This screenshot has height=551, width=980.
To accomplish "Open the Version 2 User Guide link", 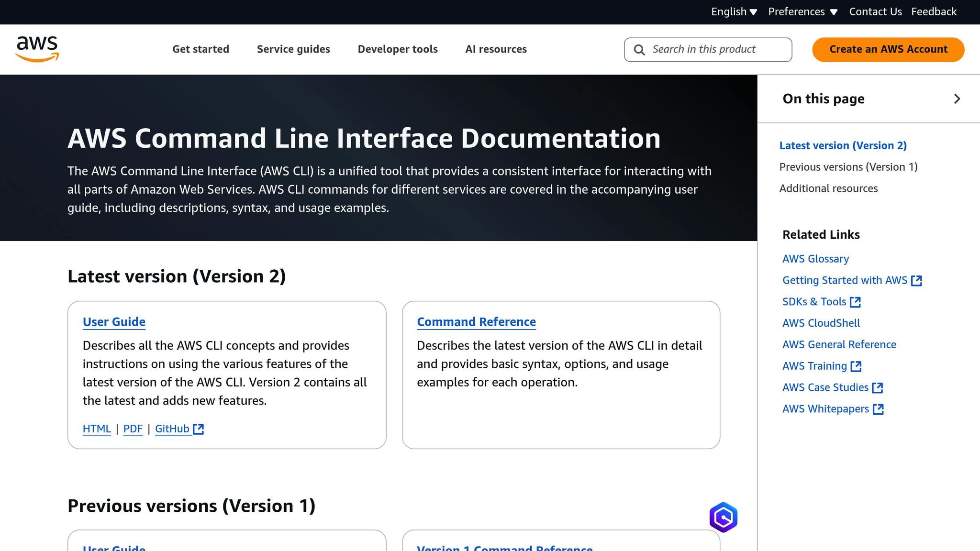I will pyautogui.click(x=114, y=322).
